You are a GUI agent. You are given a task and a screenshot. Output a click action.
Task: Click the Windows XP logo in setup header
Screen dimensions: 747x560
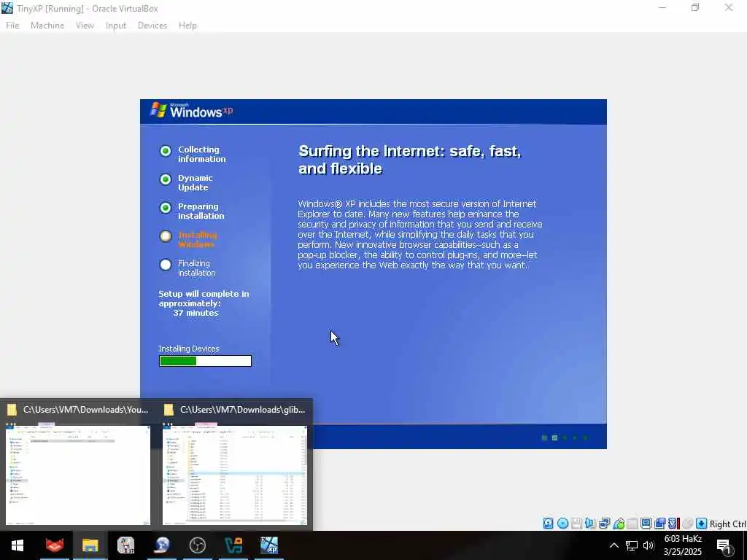tap(192, 110)
